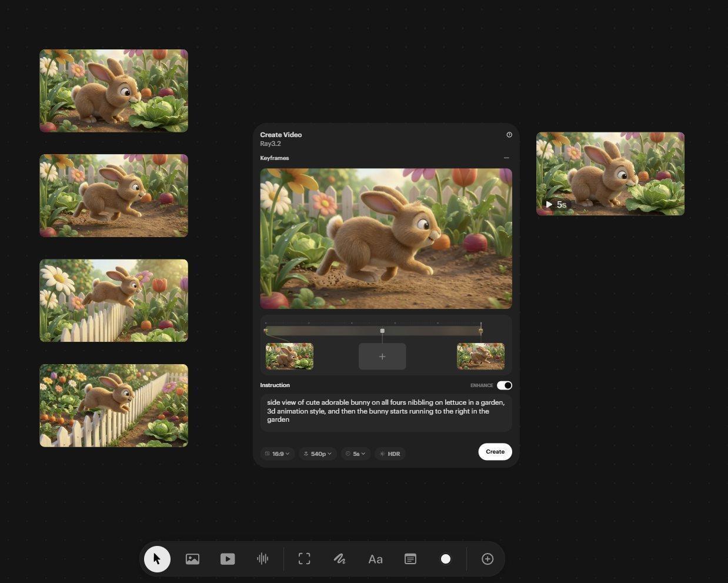Select the note card tool

tap(410, 559)
